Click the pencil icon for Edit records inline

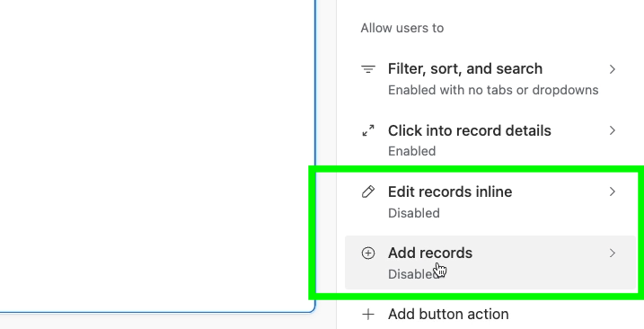tap(368, 191)
